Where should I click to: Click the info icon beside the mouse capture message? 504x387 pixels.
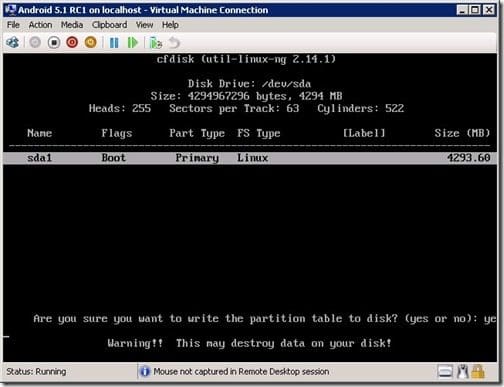[x=145, y=371]
